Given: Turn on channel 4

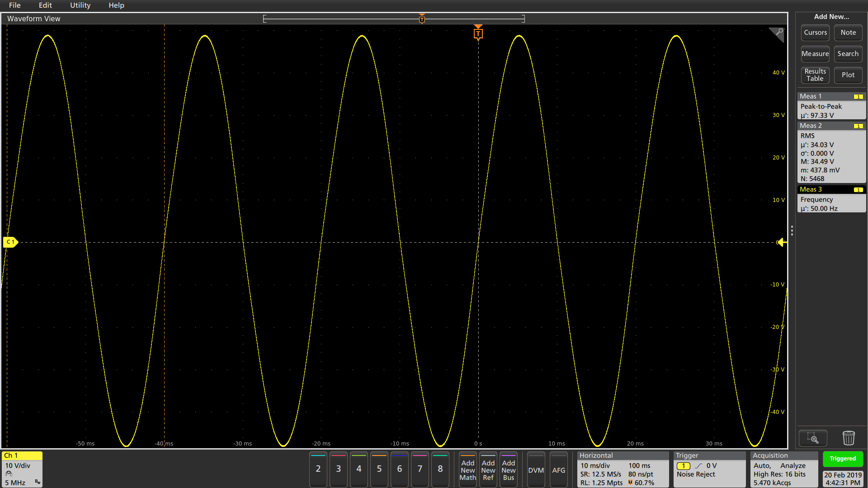Looking at the screenshot, I should point(359,469).
